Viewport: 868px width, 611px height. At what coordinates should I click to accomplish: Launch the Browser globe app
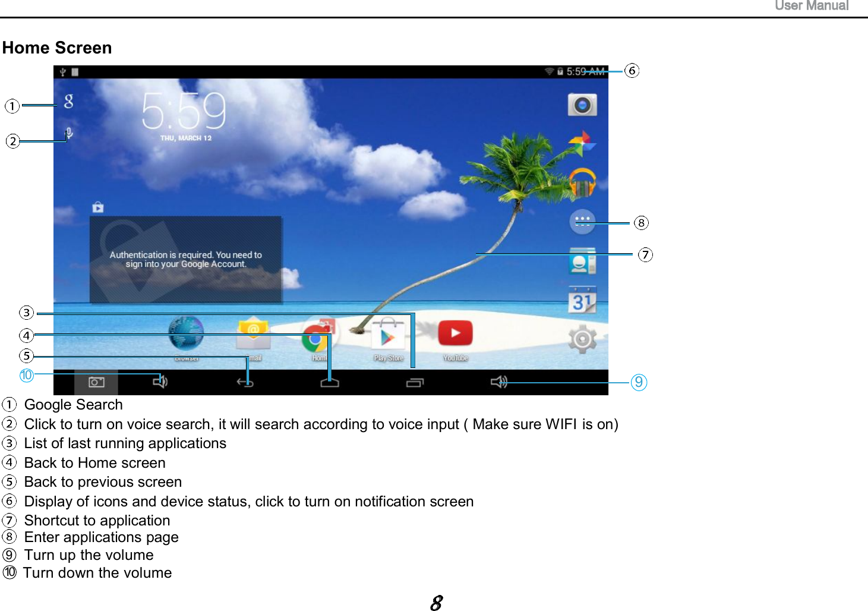click(x=186, y=333)
